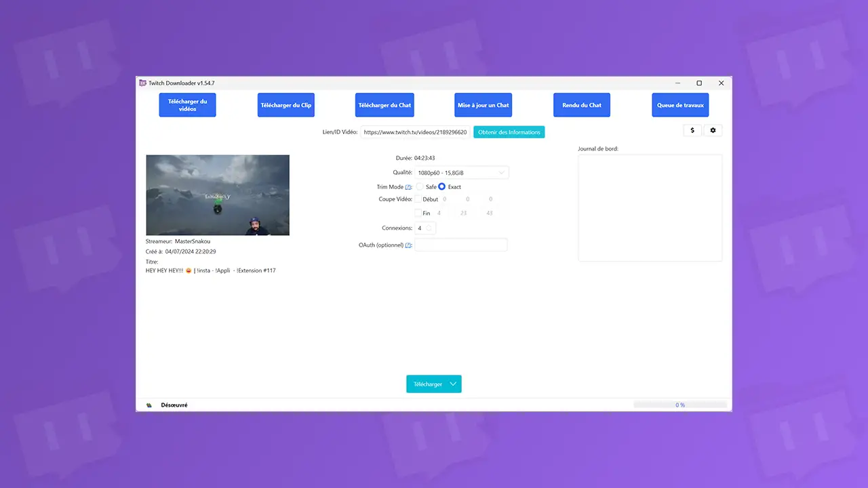The image size is (868, 488).
Task: Click the creation date 04/07/2024 22:20:29
Action: tap(191, 251)
